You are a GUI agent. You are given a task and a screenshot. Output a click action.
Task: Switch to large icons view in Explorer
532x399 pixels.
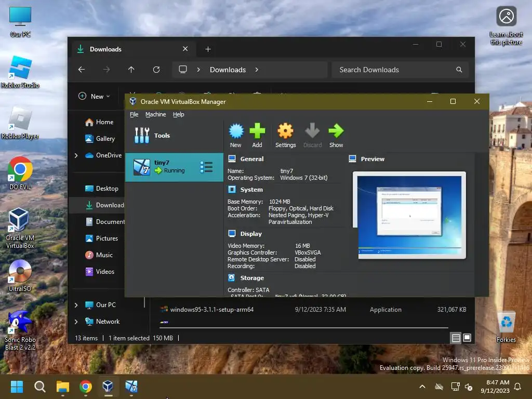(x=467, y=338)
